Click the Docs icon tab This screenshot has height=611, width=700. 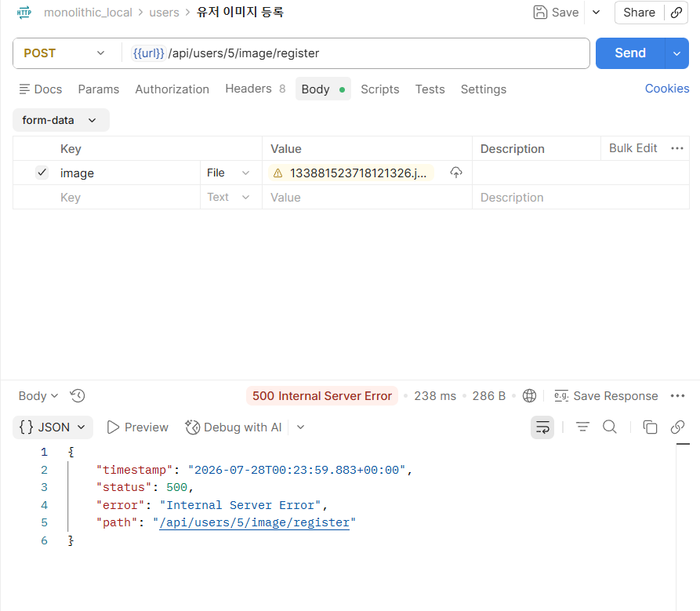pyautogui.click(x=41, y=89)
